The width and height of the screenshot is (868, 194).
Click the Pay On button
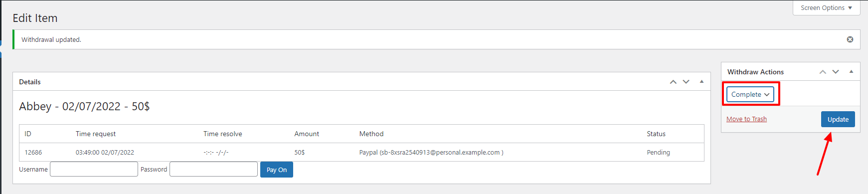coord(277,170)
